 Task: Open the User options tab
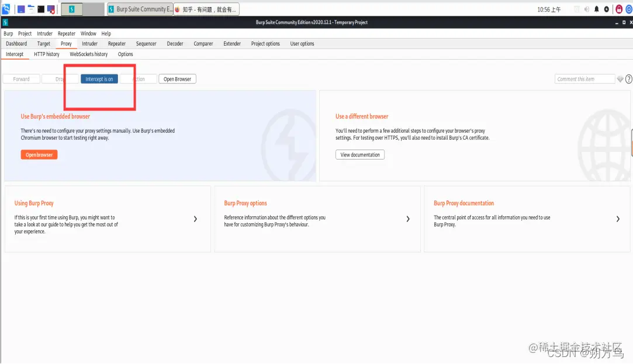coord(302,44)
